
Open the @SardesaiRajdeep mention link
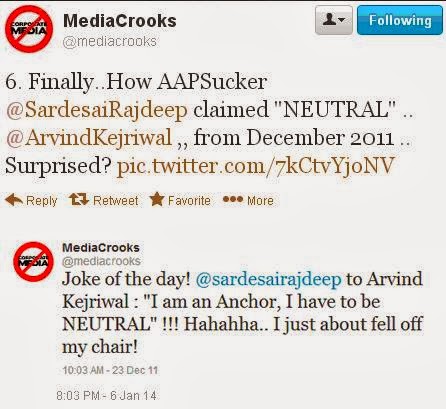click(x=97, y=109)
